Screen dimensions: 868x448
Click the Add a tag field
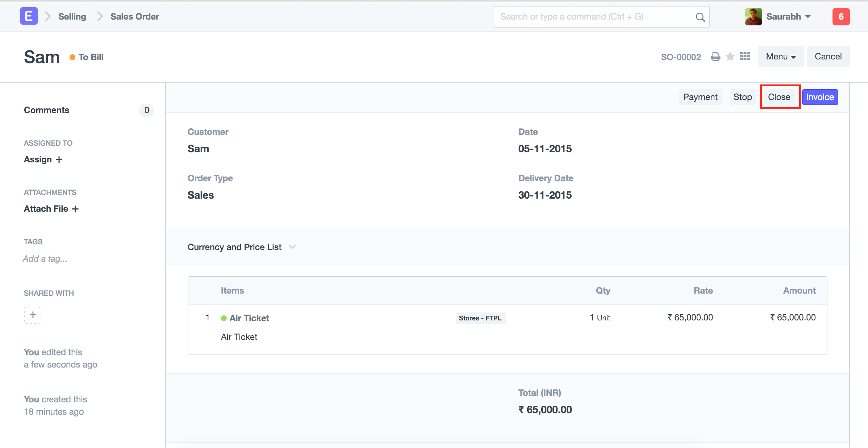[x=45, y=259]
